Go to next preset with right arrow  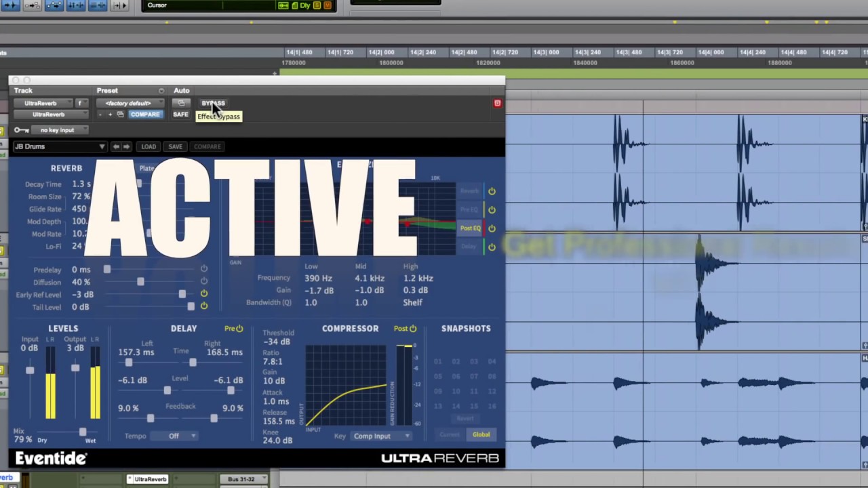pyautogui.click(x=125, y=146)
